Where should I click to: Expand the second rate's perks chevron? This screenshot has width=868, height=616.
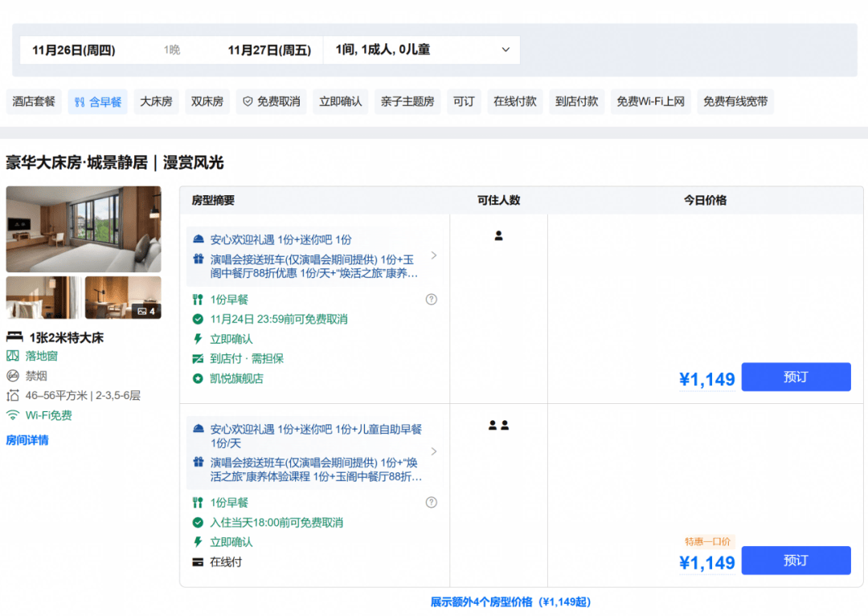(434, 452)
